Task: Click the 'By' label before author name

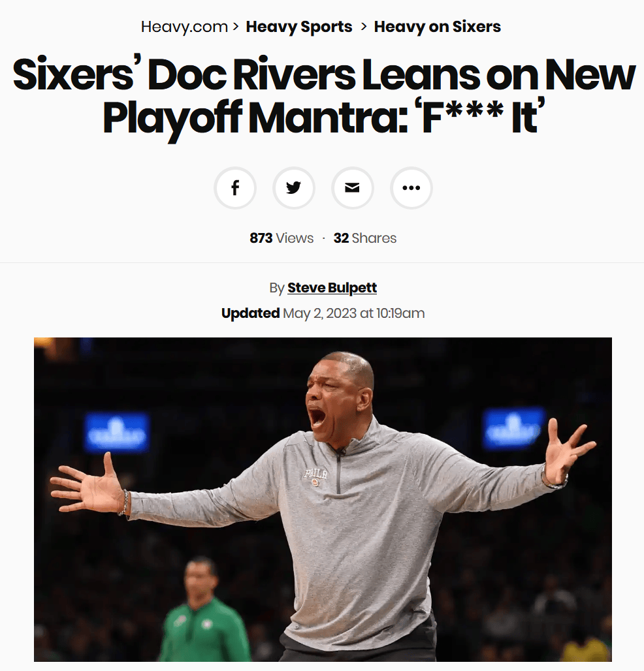Action: [277, 288]
